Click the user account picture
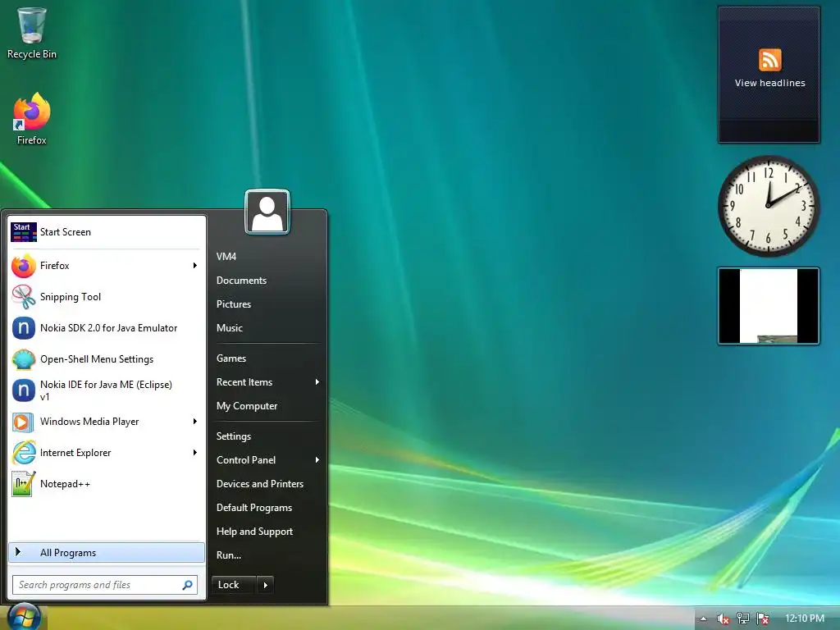Image resolution: width=840 pixels, height=630 pixels. coord(267,212)
